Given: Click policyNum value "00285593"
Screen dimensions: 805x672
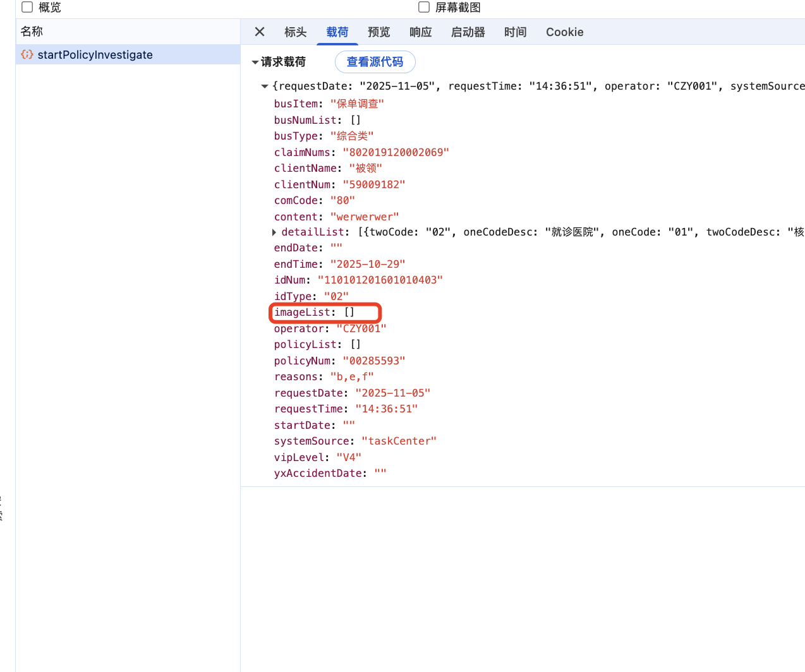Looking at the screenshot, I should point(374,361).
